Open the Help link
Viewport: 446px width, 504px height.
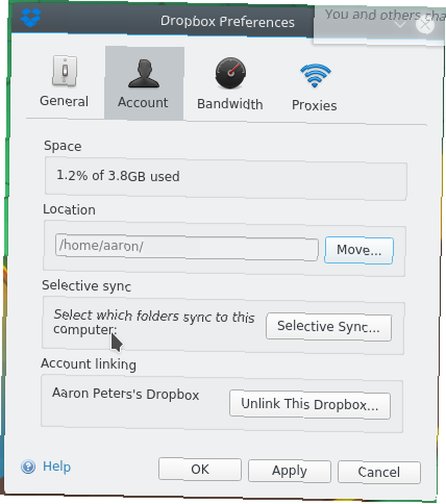57,466
